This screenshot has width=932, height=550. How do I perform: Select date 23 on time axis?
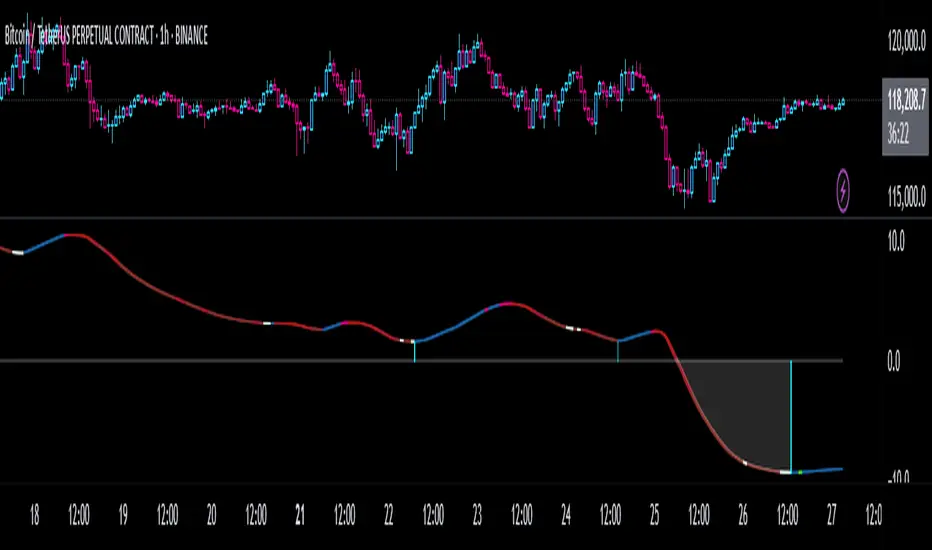pyautogui.click(x=477, y=515)
